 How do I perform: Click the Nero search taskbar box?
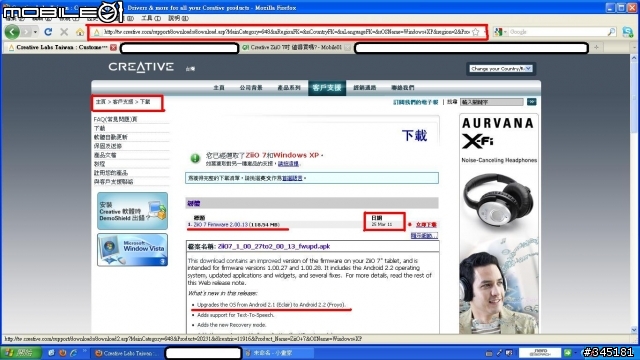(540, 353)
